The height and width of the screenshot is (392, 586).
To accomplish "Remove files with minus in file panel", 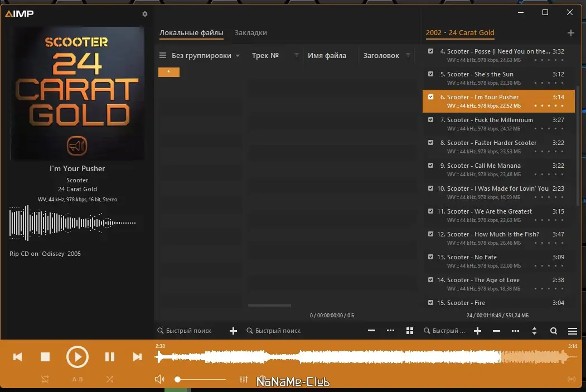I will [x=371, y=331].
